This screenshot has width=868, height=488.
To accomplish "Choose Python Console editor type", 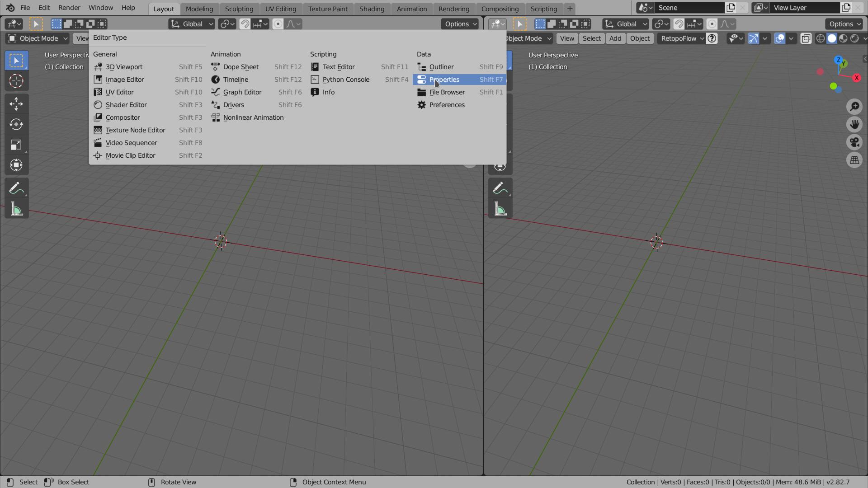I will click(360, 80).
